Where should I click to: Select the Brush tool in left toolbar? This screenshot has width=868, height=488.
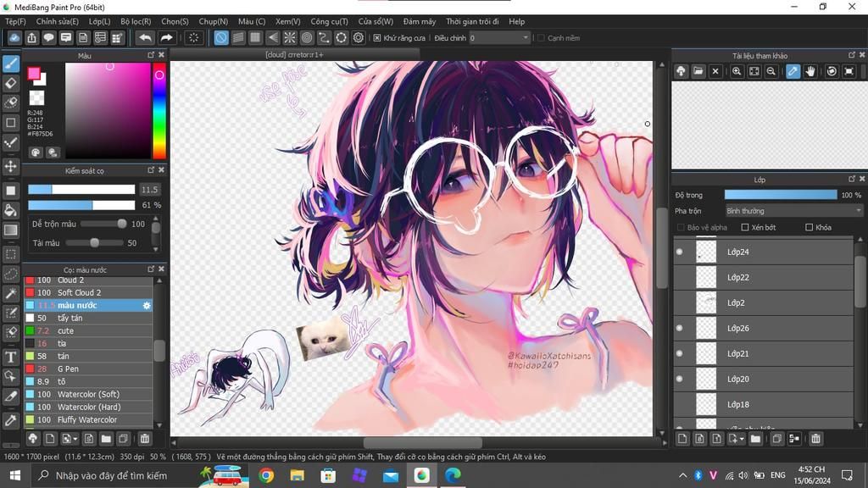coord(10,64)
